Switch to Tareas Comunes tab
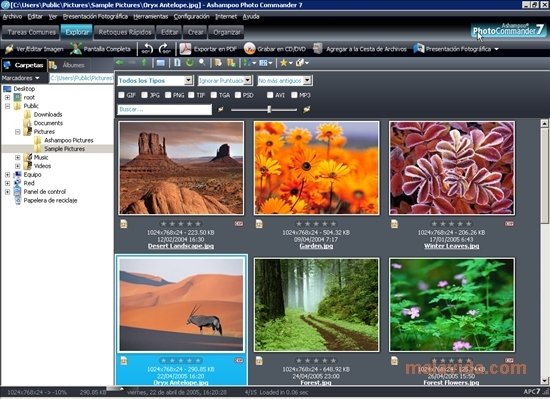The height and width of the screenshot is (399, 550). 31,32
